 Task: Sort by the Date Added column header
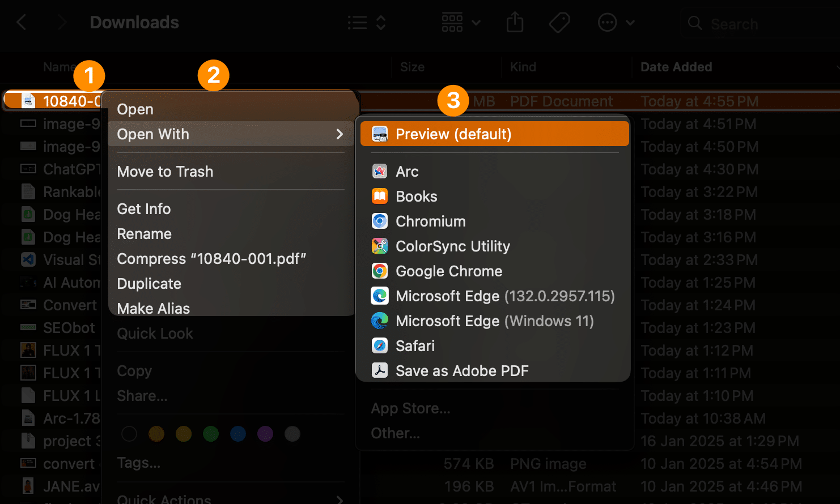pos(676,67)
